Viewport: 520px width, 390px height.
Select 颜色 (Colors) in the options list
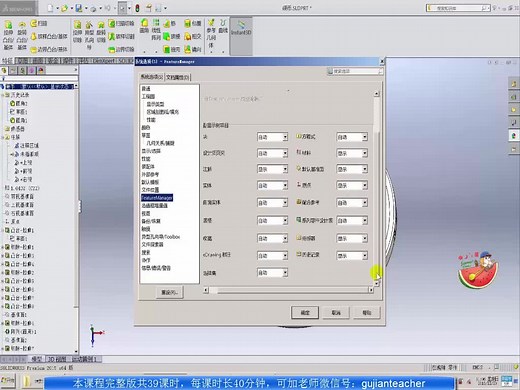(146, 128)
